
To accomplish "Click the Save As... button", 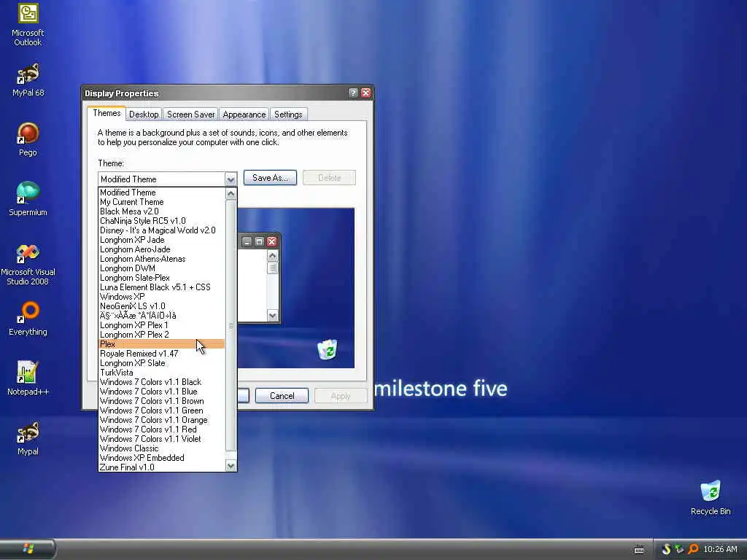I will point(270,178).
